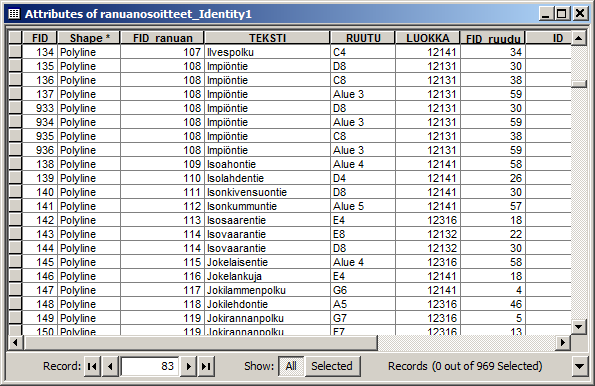Click the FID column header
The image size is (595, 386).
(x=40, y=38)
